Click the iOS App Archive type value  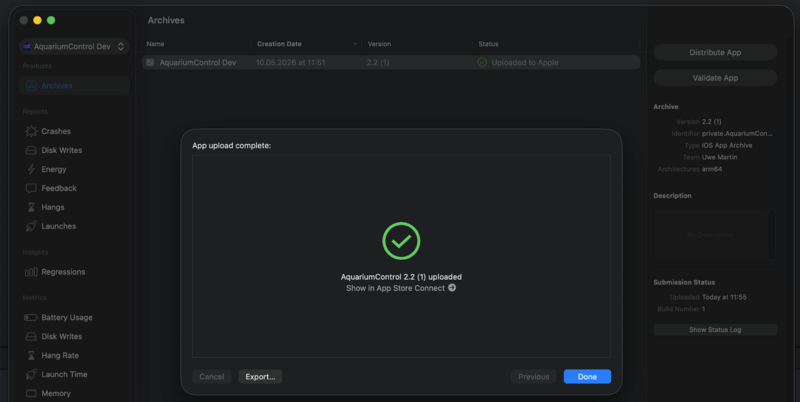727,145
